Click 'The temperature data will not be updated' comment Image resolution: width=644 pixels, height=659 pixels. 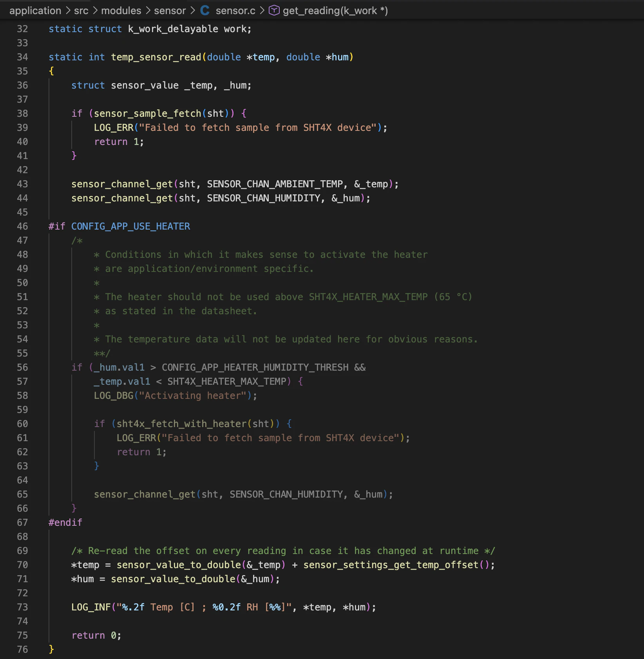(x=286, y=339)
